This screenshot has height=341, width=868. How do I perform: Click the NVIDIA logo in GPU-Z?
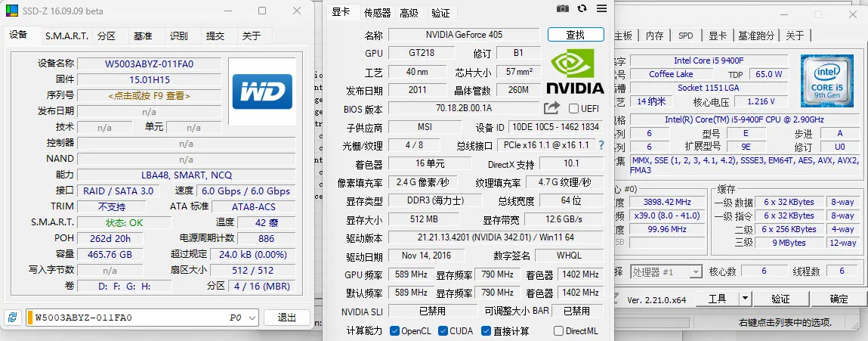coord(575,72)
